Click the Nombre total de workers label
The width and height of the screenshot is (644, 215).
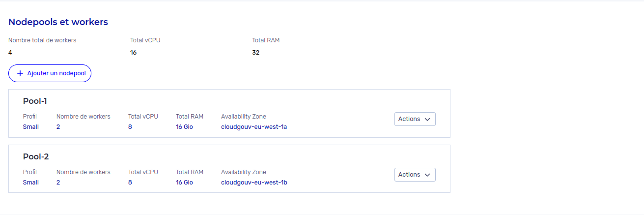point(42,40)
